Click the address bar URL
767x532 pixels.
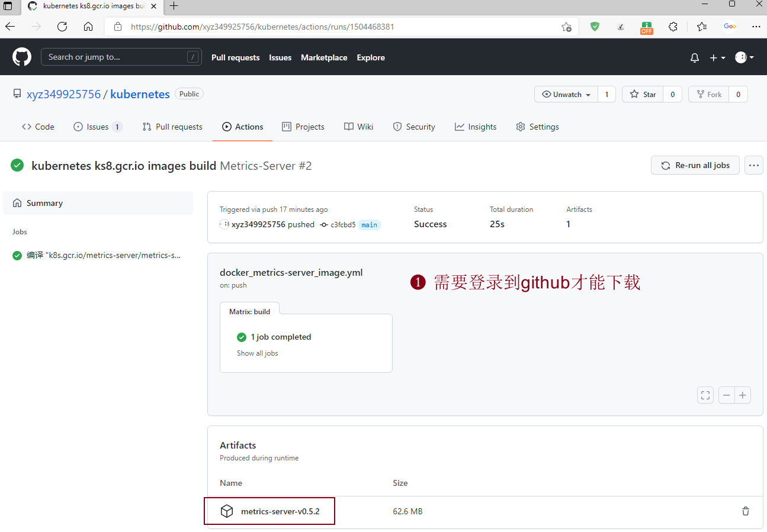point(262,27)
